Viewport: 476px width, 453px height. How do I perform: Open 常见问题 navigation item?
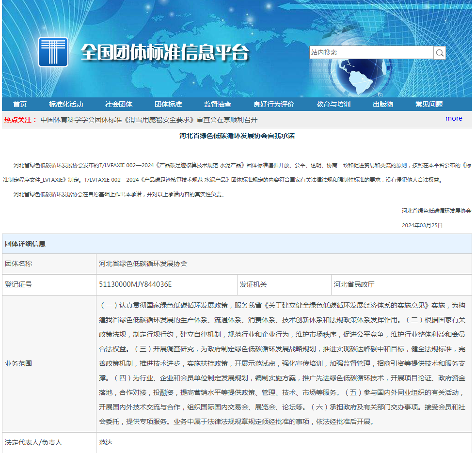click(x=429, y=104)
